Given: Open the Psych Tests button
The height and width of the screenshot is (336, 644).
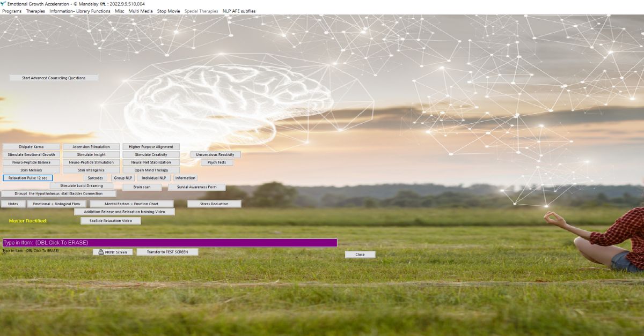Looking at the screenshot, I should (217, 162).
